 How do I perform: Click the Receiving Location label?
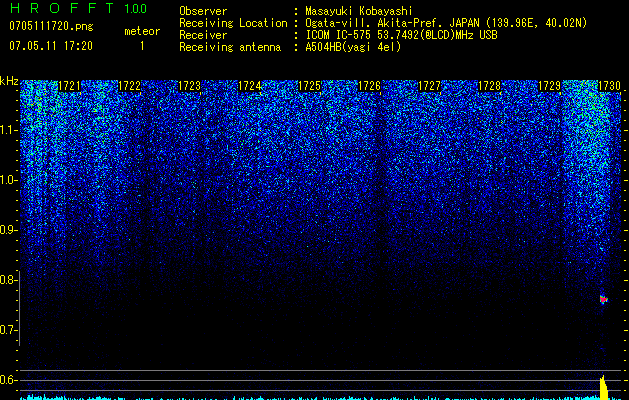(x=233, y=23)
